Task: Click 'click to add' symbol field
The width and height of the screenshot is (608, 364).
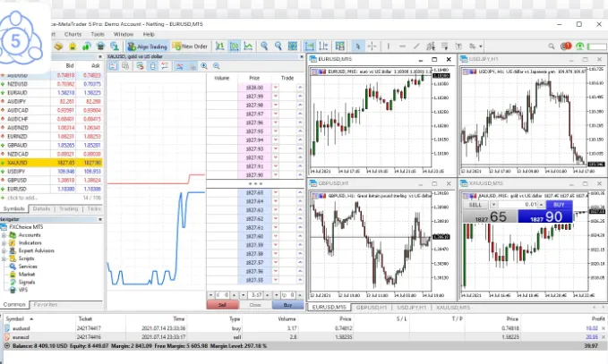Action: coord(22,198)
